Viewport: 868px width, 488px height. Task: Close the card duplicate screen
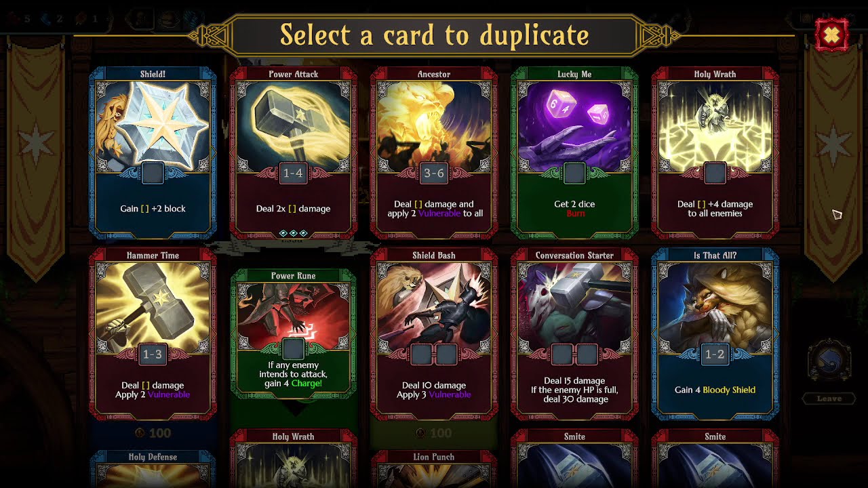coord(832,35)
